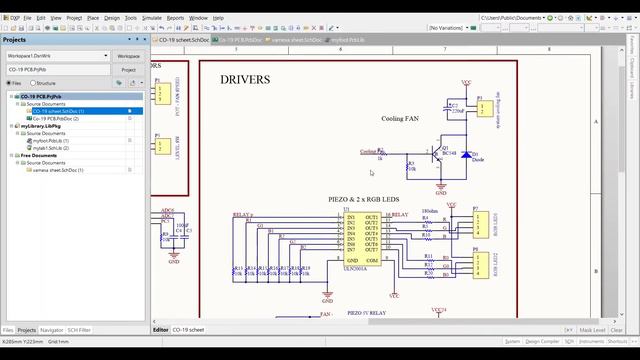Click the Design Compiler status bar button

[x=542, y=341]
